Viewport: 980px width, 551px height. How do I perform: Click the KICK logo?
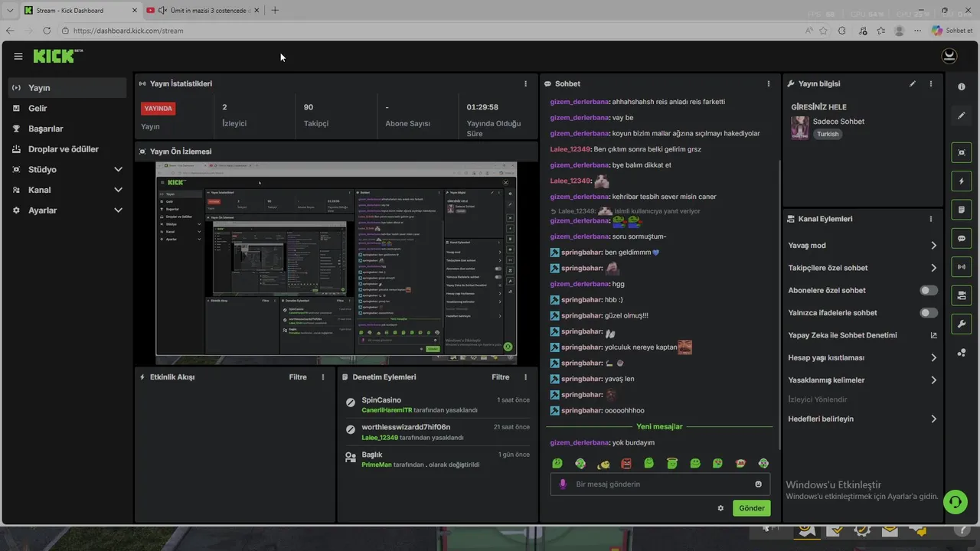pyautogui.click(x=57, y=56)
